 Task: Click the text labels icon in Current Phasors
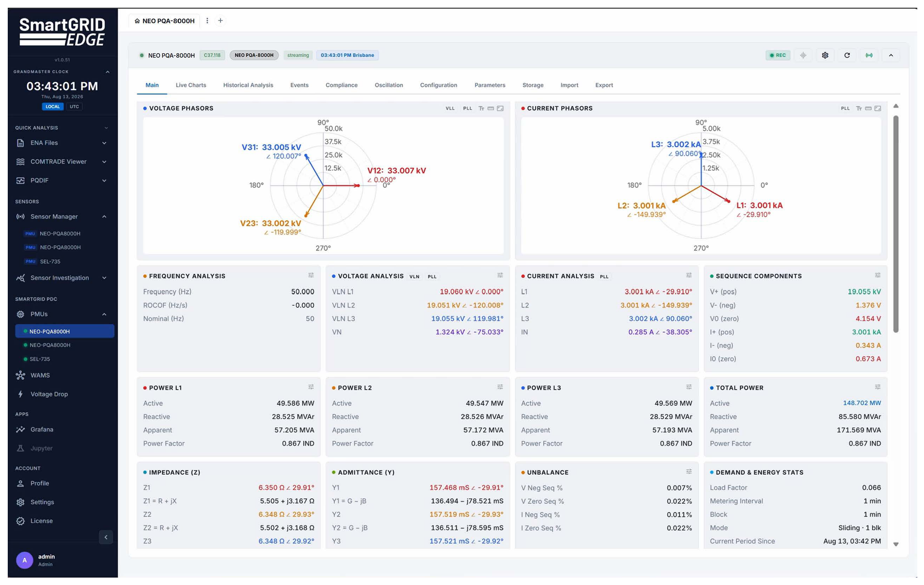(859, 109)
